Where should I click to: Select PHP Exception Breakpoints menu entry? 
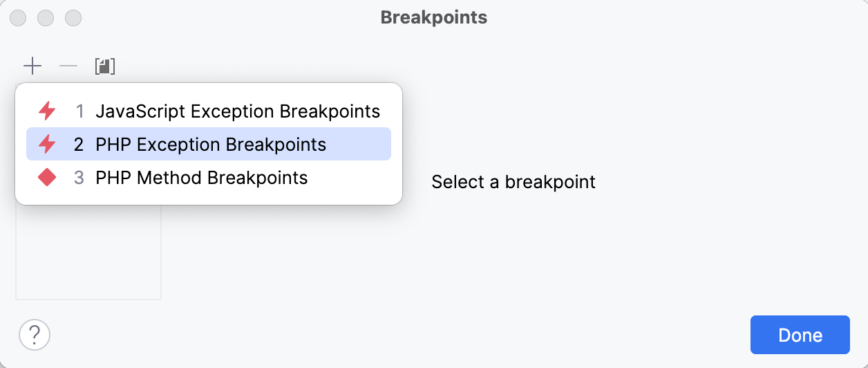[211, 144]
